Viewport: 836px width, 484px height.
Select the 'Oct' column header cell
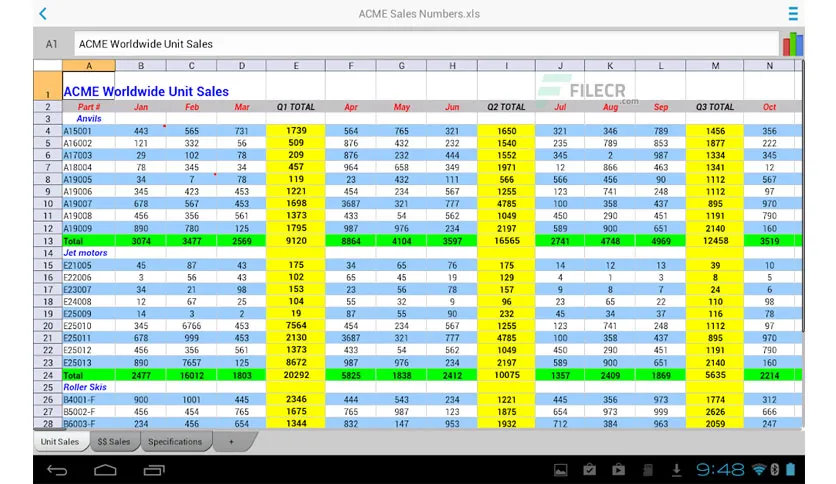point(769,107)
